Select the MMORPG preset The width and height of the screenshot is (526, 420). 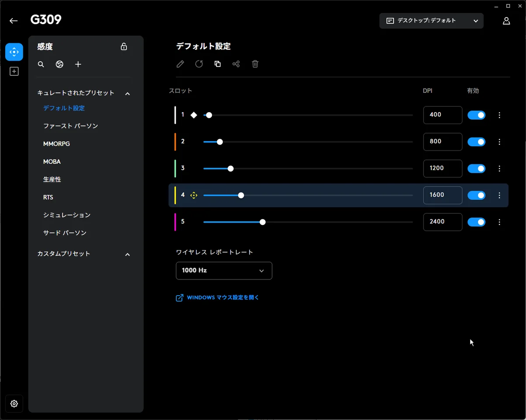click(x=57, y=144)
